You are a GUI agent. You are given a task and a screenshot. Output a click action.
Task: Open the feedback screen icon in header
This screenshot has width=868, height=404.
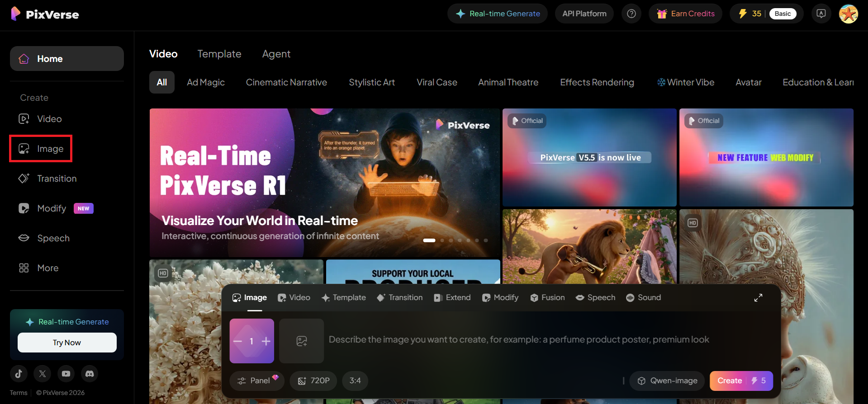(821, 14)
